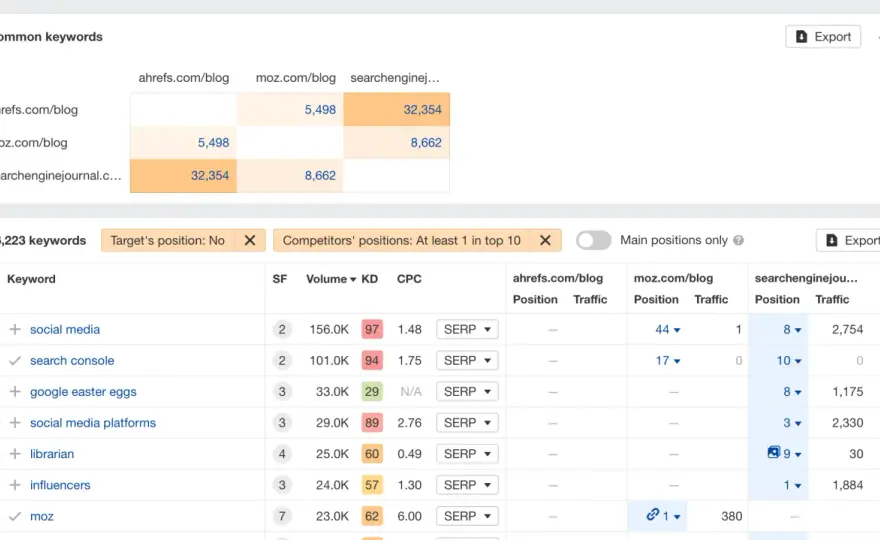Open SERP dropdown for search console
Image resolution: width=880 pixels, height=540 pixels.
click(467, 360)
